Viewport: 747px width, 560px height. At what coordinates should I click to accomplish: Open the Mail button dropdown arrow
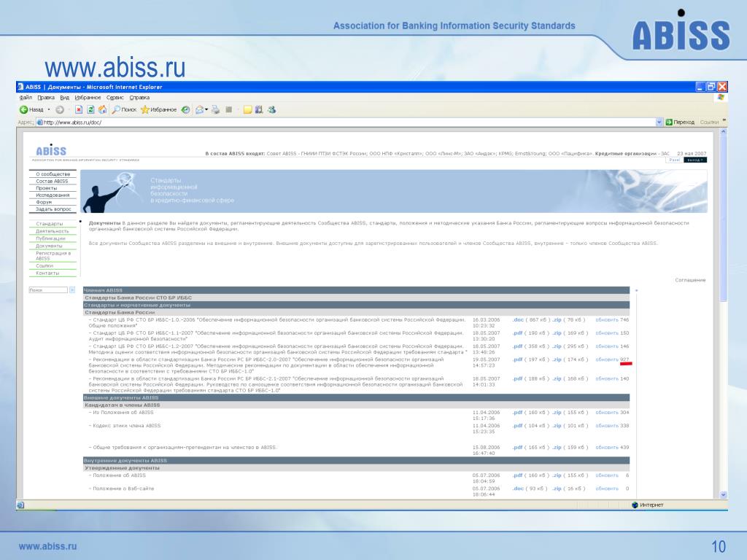pyautogui.click(x=206, y=109)
